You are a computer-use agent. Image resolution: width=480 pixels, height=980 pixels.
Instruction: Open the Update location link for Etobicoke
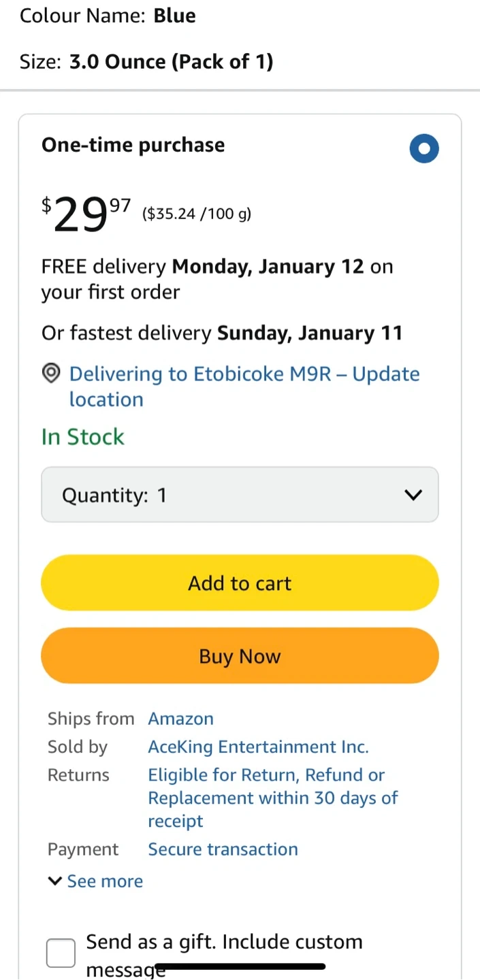pyautogui.click(x=244, y=386)
